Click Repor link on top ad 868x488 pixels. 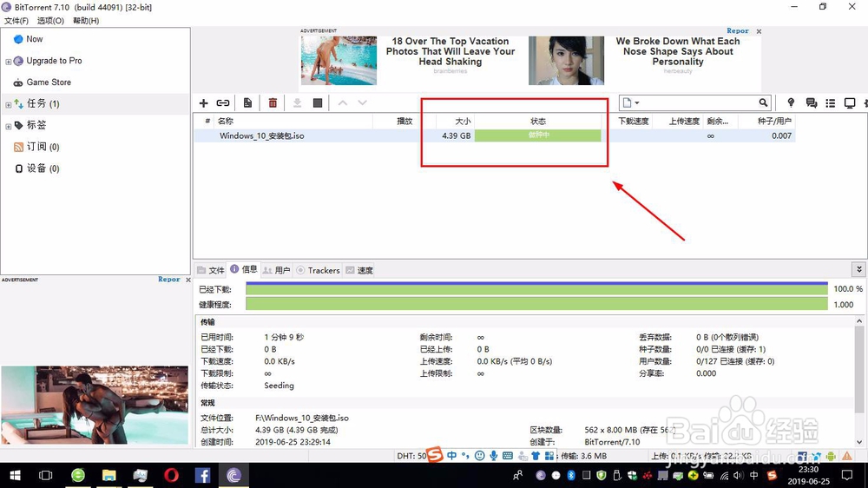[x=737, y=31]
